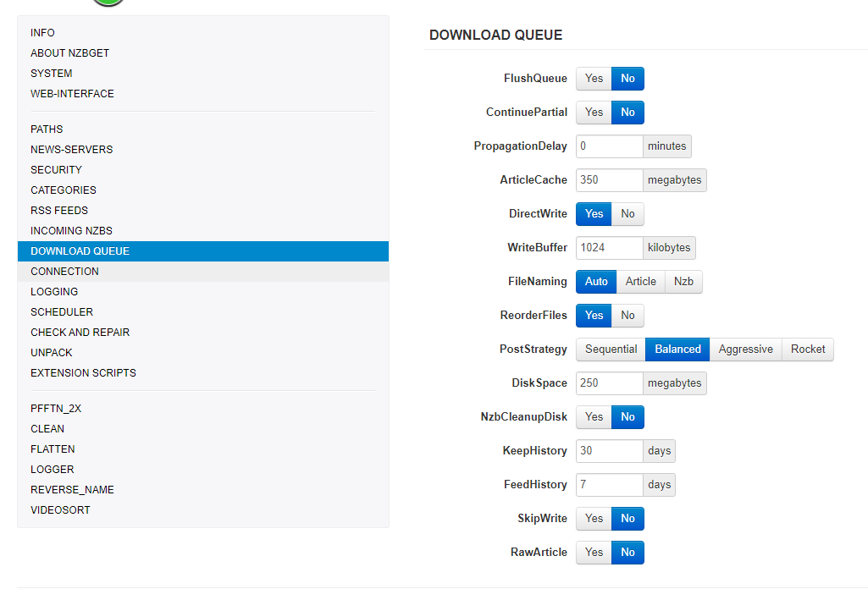
Task: Open the NEWS-SERVERS settings section
Action: [x=71, y=150]
